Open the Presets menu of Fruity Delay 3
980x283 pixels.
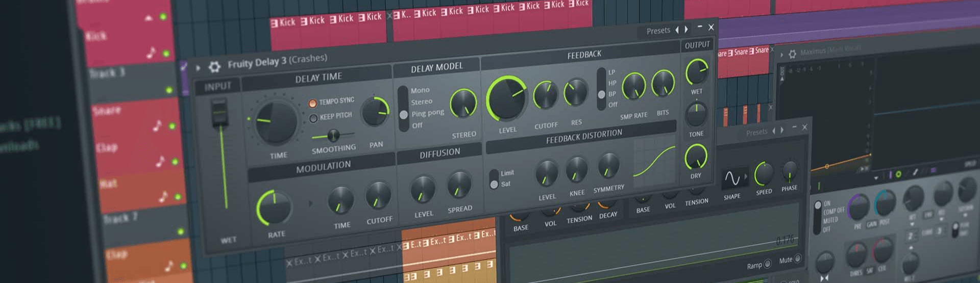[x=658, y=31]
